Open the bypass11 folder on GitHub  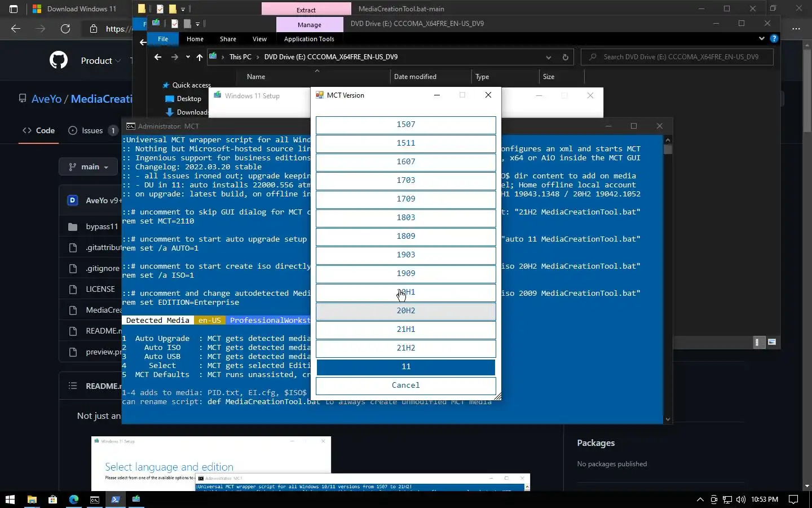point(102,226)
